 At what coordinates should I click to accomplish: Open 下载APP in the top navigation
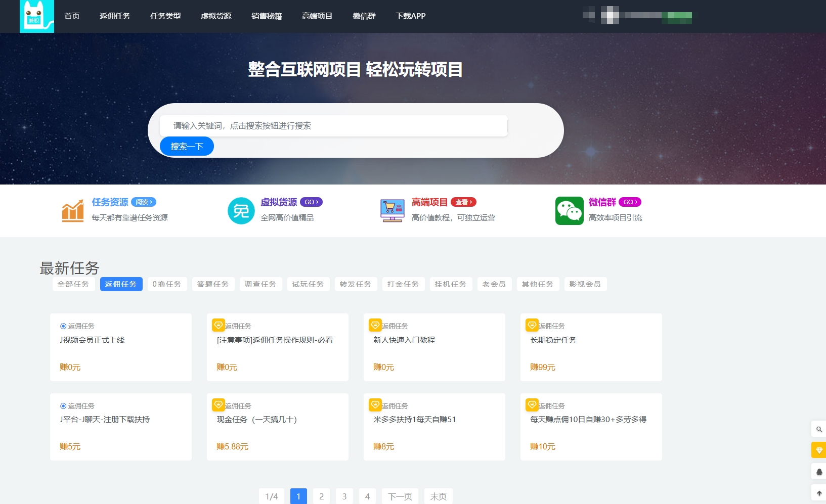[x=410, y=16]
